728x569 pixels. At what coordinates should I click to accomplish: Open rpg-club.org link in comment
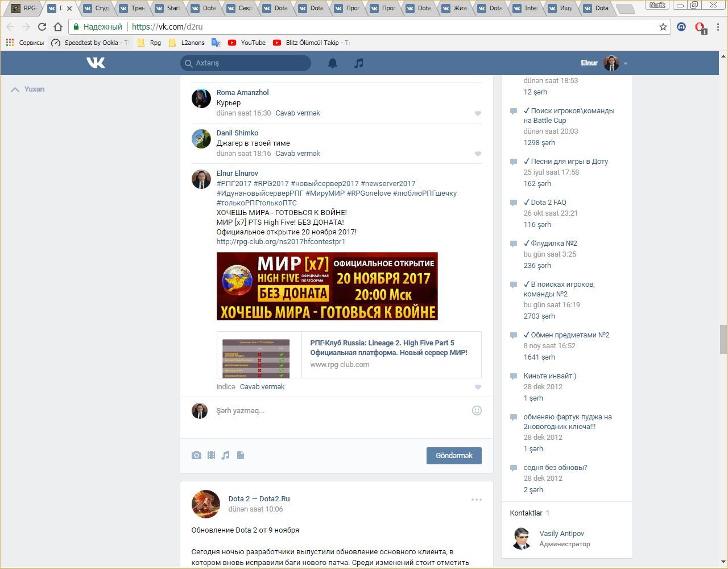click(281, 242)
